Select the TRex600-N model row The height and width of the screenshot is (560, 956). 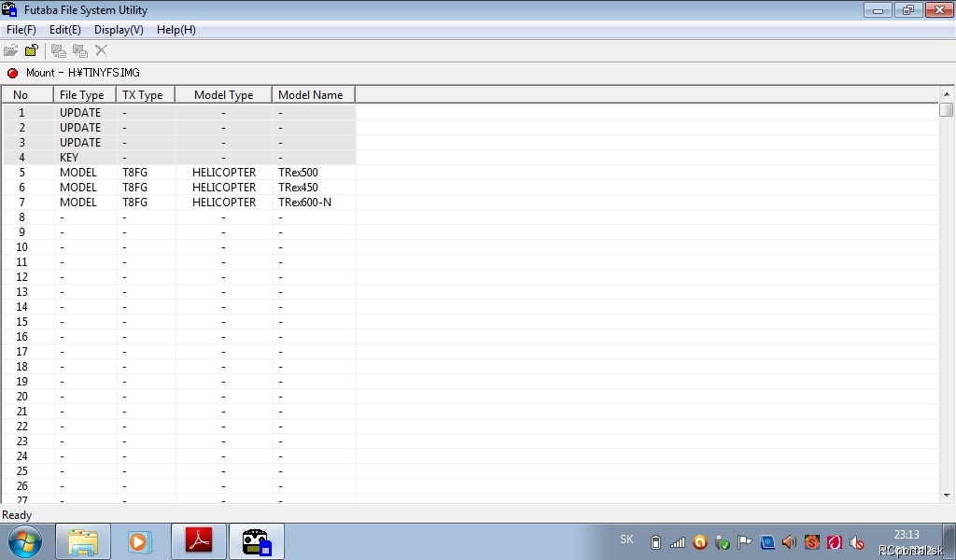tap(179, 203)
